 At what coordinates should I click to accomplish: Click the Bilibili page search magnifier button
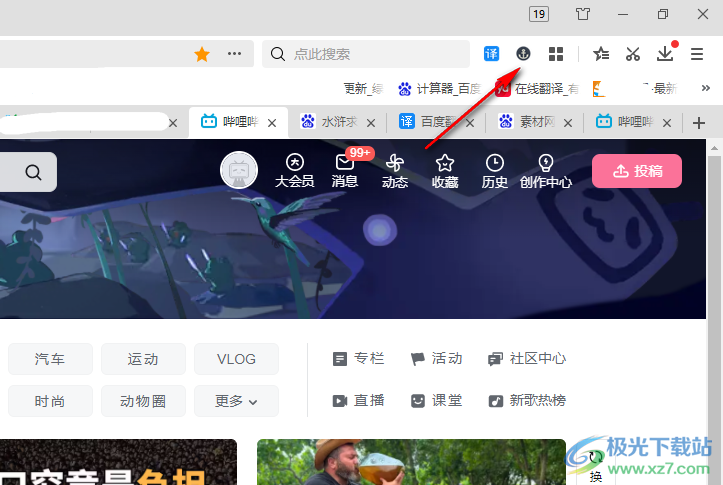pos(33,172)
